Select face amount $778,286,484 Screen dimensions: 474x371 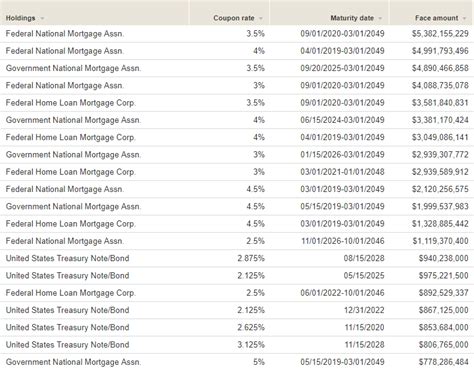pyautogui.click(x=444, y=362)
